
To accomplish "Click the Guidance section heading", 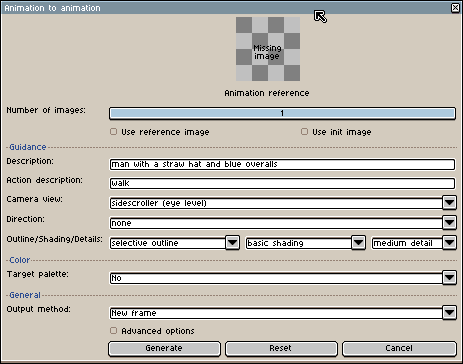I will pyautogui.click(x=28, y=147).
